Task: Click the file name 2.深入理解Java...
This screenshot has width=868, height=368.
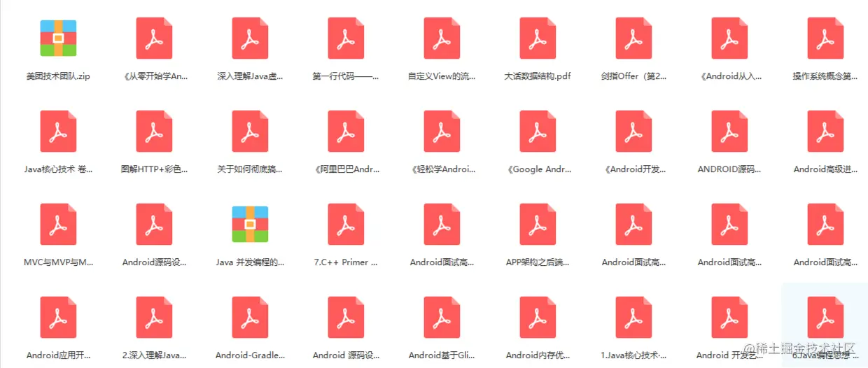Action: click(x=155, y=355)
